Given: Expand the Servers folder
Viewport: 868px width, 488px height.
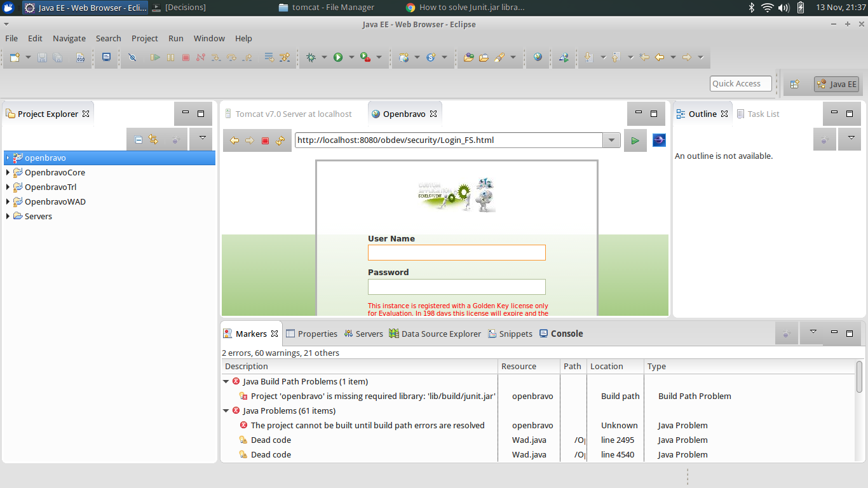Looking at the screenshot, I should pos(8,216).
